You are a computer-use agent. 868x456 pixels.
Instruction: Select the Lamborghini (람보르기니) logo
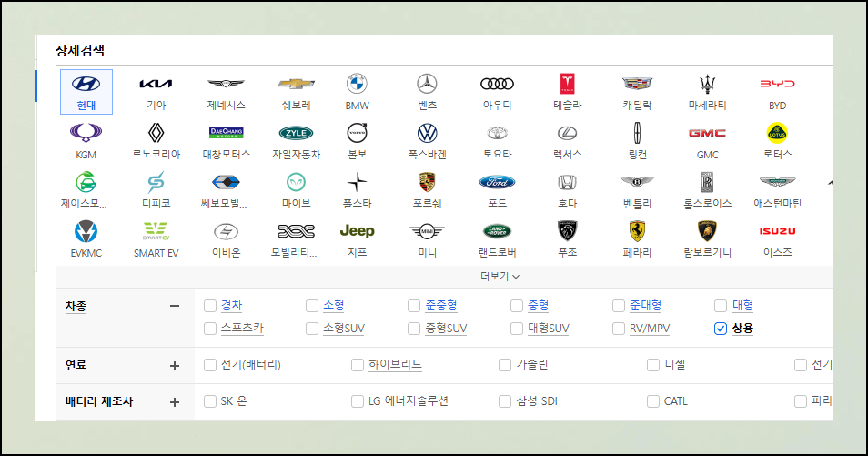point(708,231)
